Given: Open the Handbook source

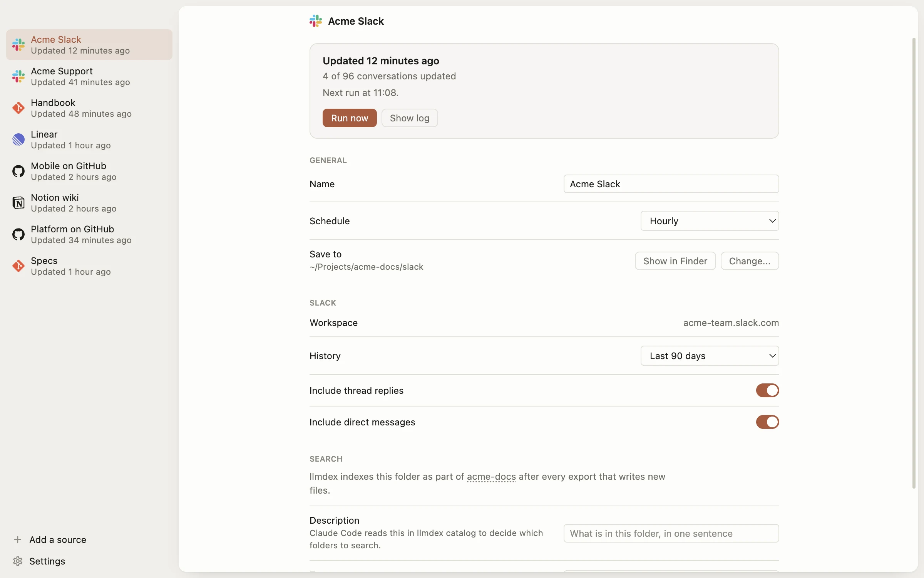Looking at the screenshot, I should [x=89, y=108].
